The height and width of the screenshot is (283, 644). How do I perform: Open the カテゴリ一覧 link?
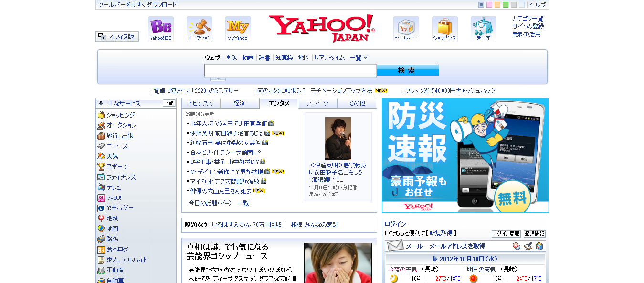pos(528,19)
